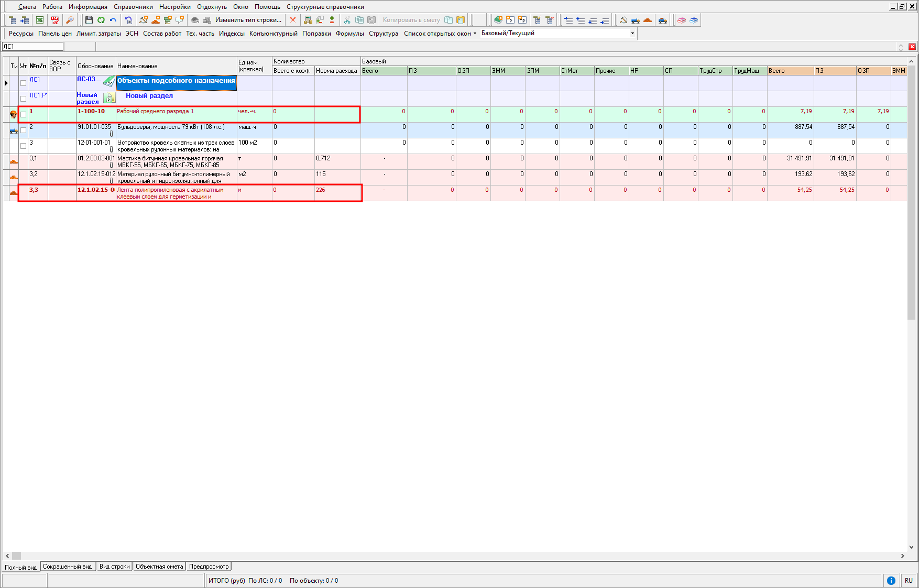Open the Справочники menu

(133, 7)
